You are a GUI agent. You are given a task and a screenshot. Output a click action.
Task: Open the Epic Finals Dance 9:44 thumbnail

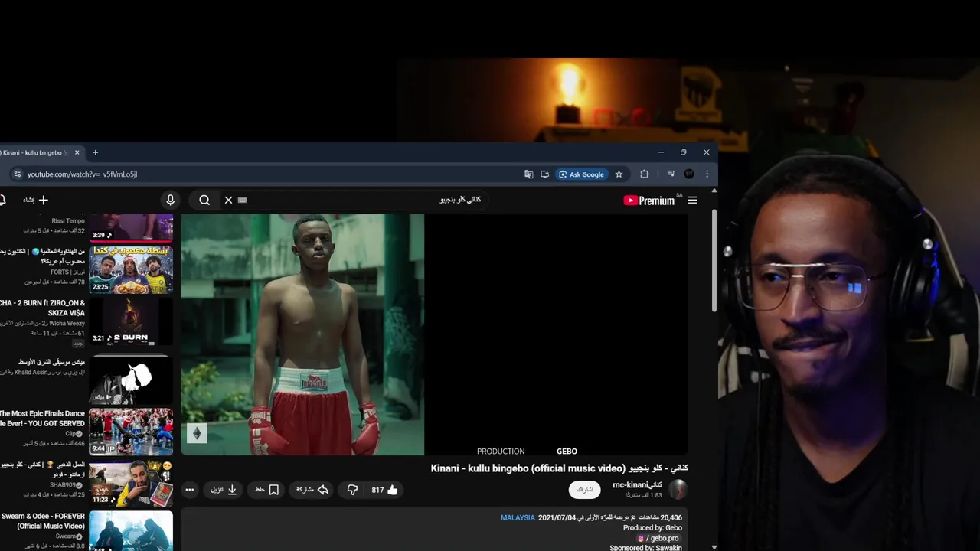131,432
